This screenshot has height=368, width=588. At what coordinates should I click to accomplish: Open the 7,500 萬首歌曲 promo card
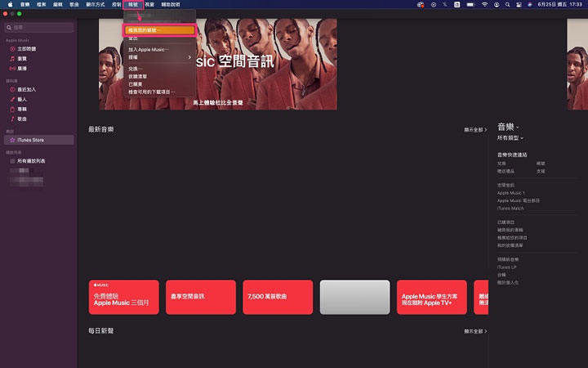pos(278,297)
